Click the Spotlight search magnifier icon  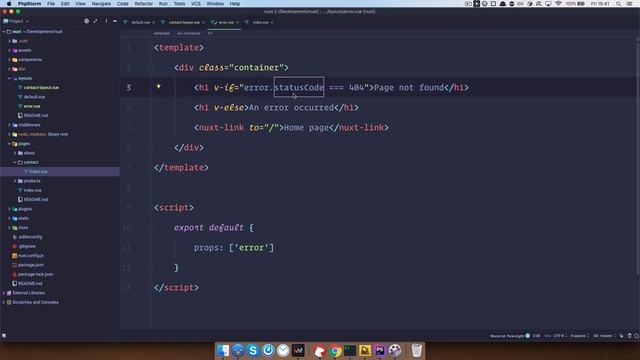[x=618, y=4]
